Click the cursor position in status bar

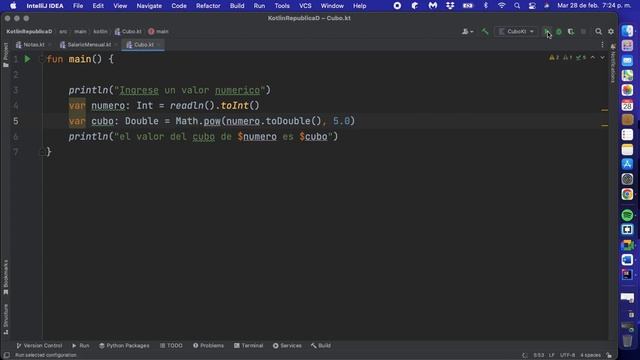pos(538,355)
